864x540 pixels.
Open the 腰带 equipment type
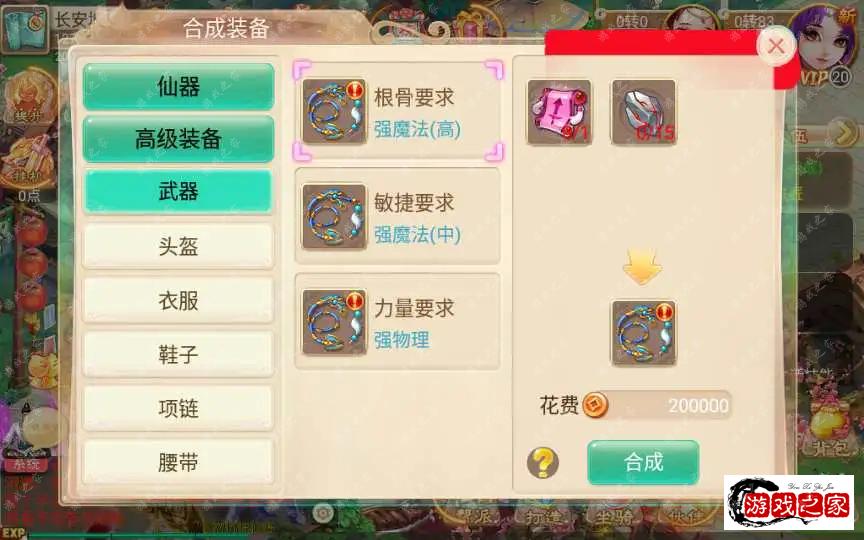[178, 462]
